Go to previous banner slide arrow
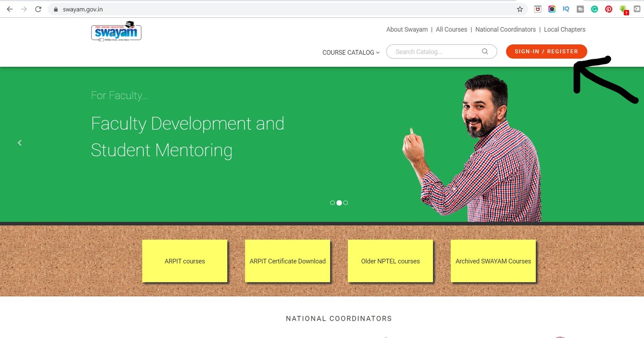Viewport: 644px width, 338px height. (19, 143)
